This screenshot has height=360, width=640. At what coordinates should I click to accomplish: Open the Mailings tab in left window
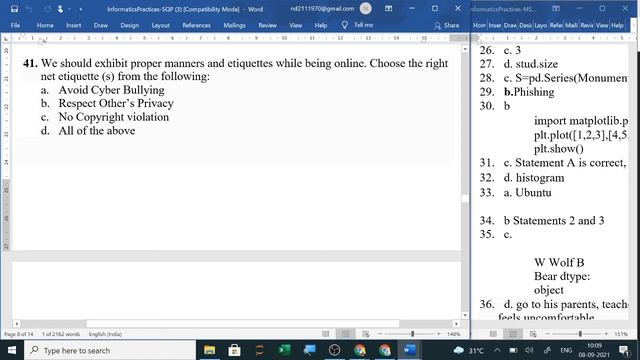pos(234,25)
